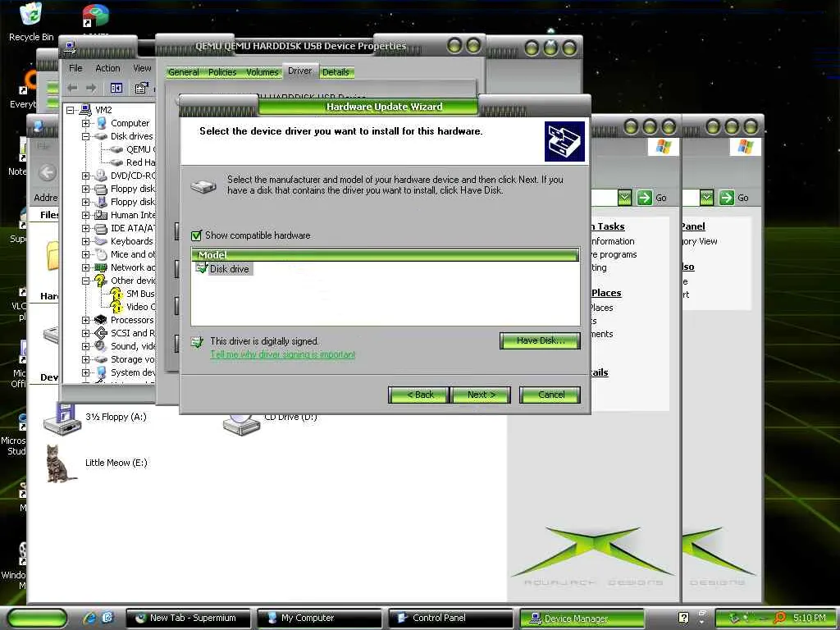Open CD Drive (D:) icon
This screenshot has height=630, width=840.
tap(242, 424)
